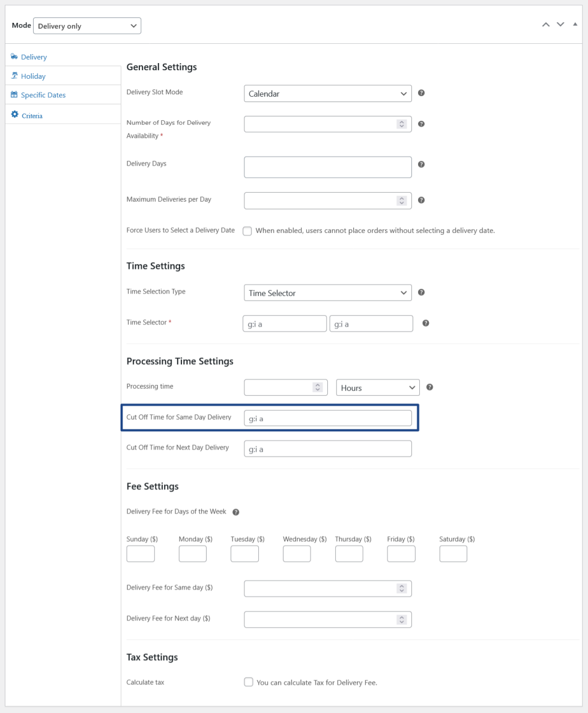This screenshot has height=713, width=588.
Task: Tick the Calculate tax checkbox
Action: coord(248,682)
